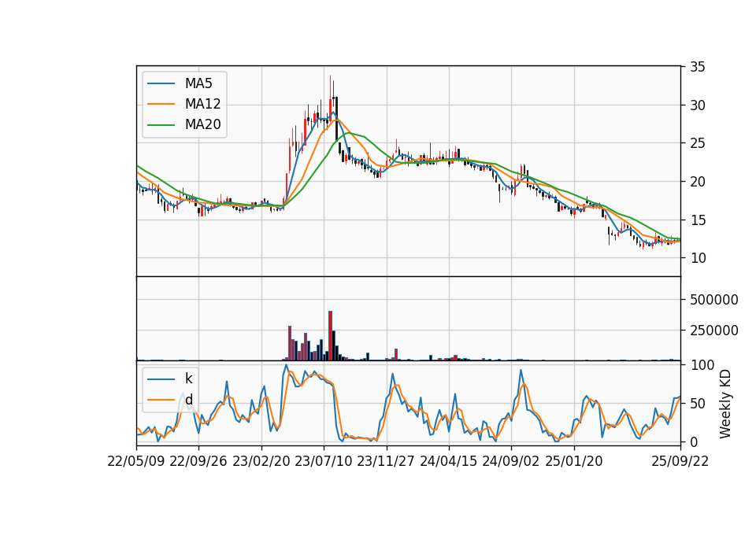Screen dimensions: 756x543
Task: Click the price axis value 15
Action: pos(697,220)
